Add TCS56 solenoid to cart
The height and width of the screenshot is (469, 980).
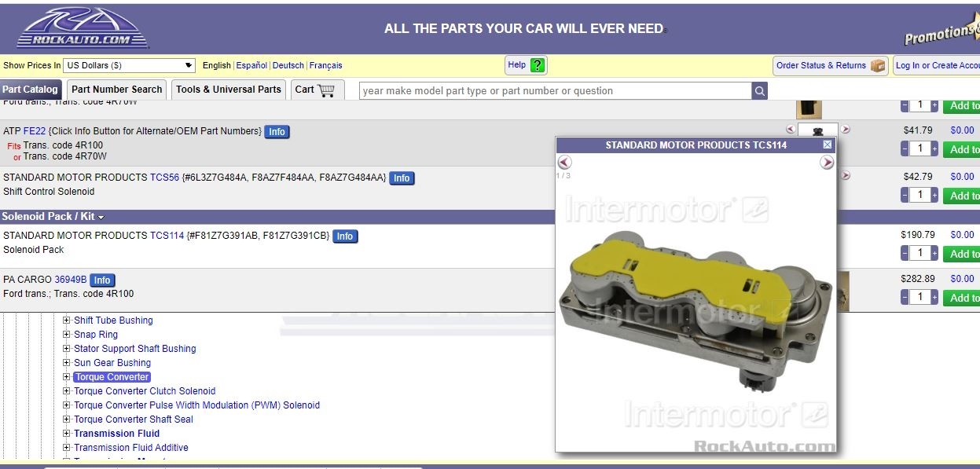962,195
